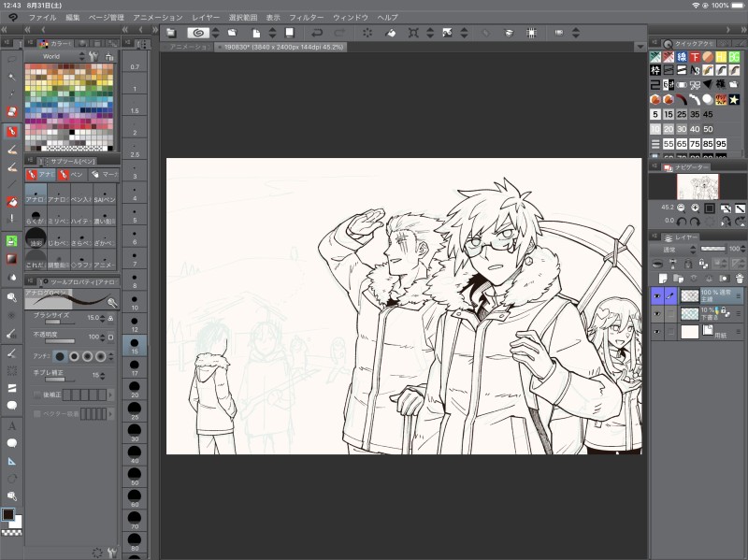Toggle lock transparent pixels in layer panel
The image size is (748, 560).
pos(703,264)
